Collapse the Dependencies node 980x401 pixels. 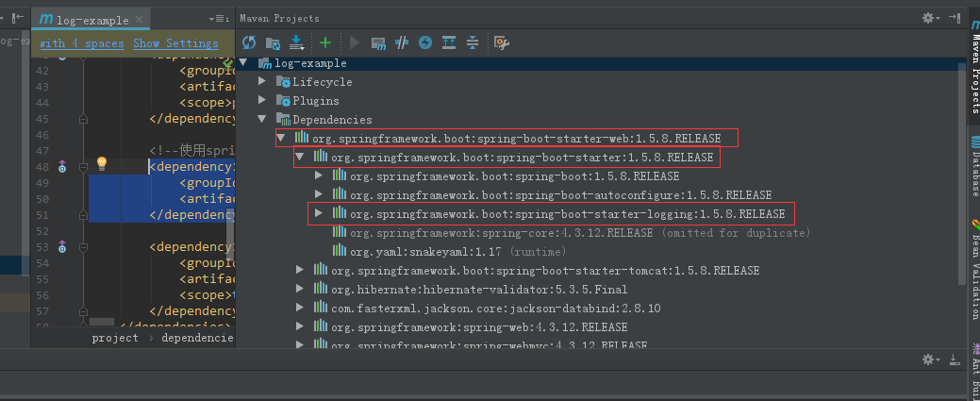point(262,119)
